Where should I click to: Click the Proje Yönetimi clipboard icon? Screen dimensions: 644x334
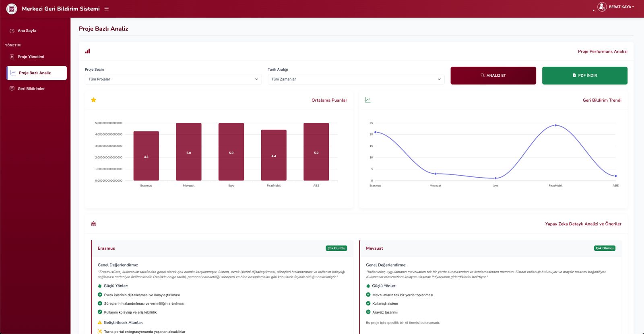[x=12, y=57]
